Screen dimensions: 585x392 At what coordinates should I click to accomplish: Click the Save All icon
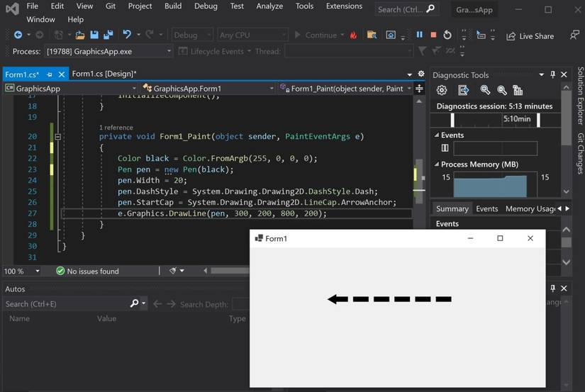pyautogui.click(x=108, y=35)
